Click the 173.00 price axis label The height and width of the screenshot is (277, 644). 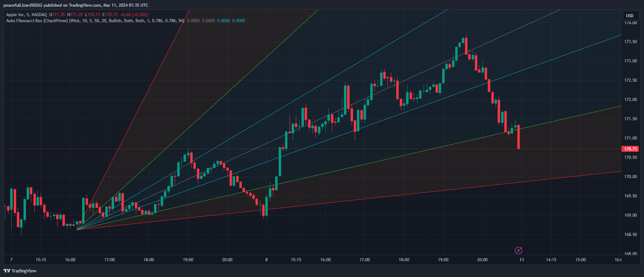631,61
